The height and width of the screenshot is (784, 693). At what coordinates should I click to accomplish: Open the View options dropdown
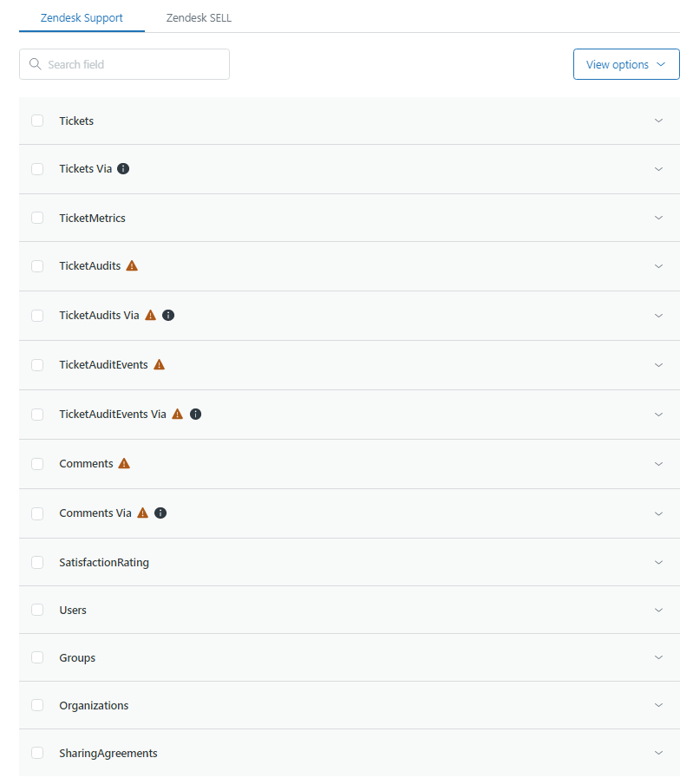625,64
